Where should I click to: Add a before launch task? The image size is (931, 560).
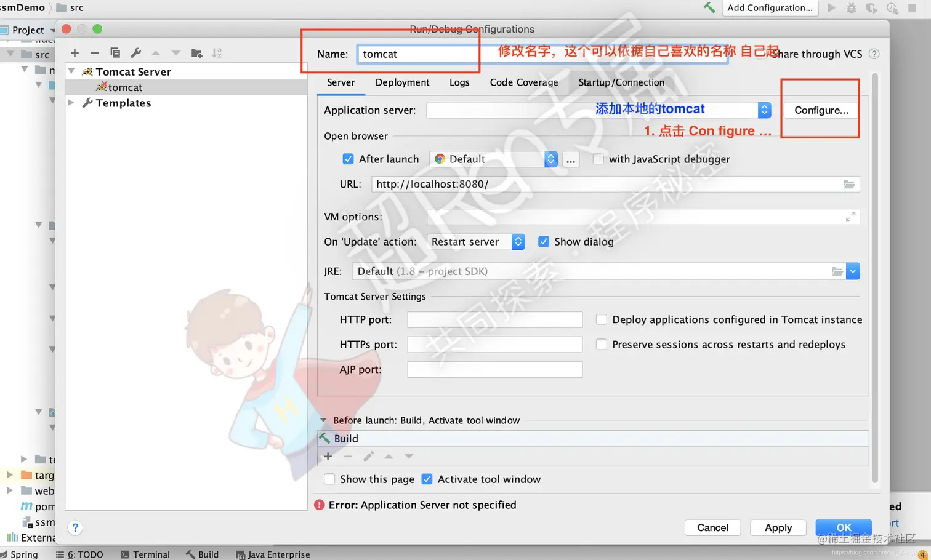pos(328,456)
